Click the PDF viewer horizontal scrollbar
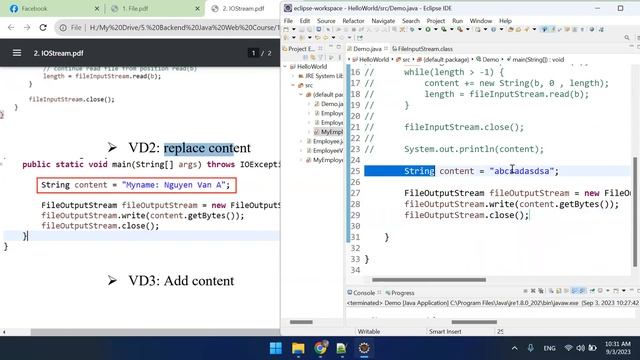This screenshot has height=360, width=640. [x=155, y=332]
